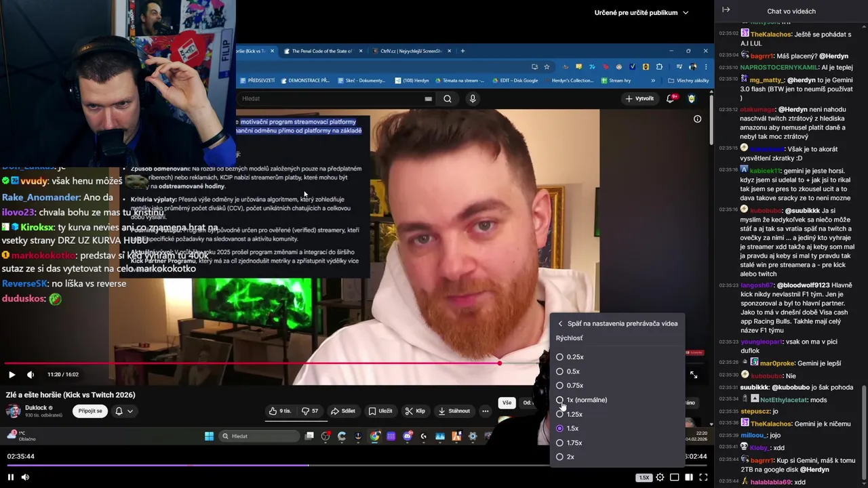The height and width of the screenshot is (488, 868).
Task: Click the Stáhnout download button
Action: click(454, 411)
